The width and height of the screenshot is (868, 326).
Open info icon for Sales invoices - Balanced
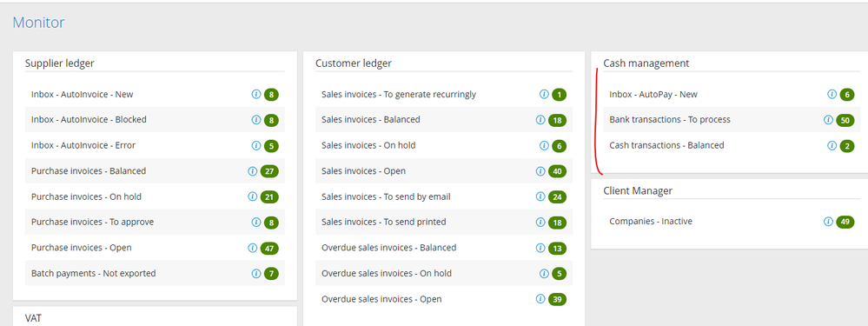pyautogui.click(x=540, y=120)
